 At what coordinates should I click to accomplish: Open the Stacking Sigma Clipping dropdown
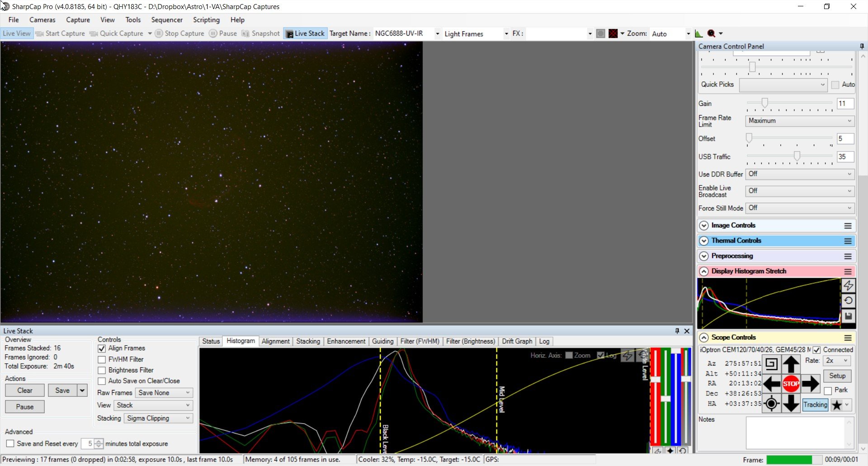pyautogui.click(x=158, y=418)
